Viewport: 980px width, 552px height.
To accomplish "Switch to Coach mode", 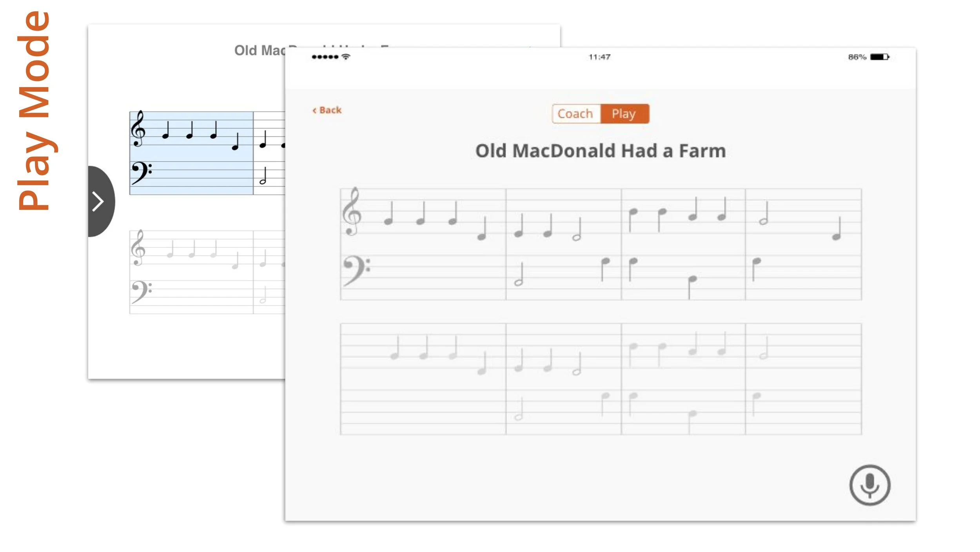I will coord(575,114).
